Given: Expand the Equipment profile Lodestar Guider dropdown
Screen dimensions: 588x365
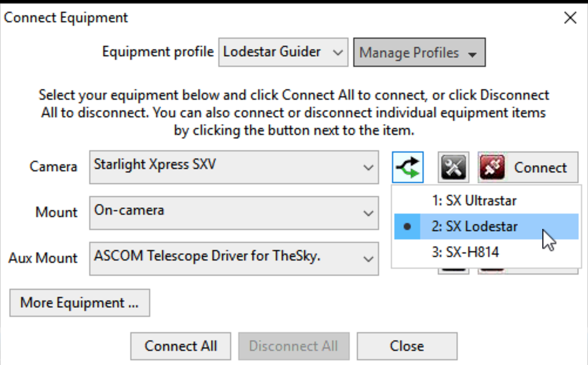Looking at the screenshot, I should [283, 52].
